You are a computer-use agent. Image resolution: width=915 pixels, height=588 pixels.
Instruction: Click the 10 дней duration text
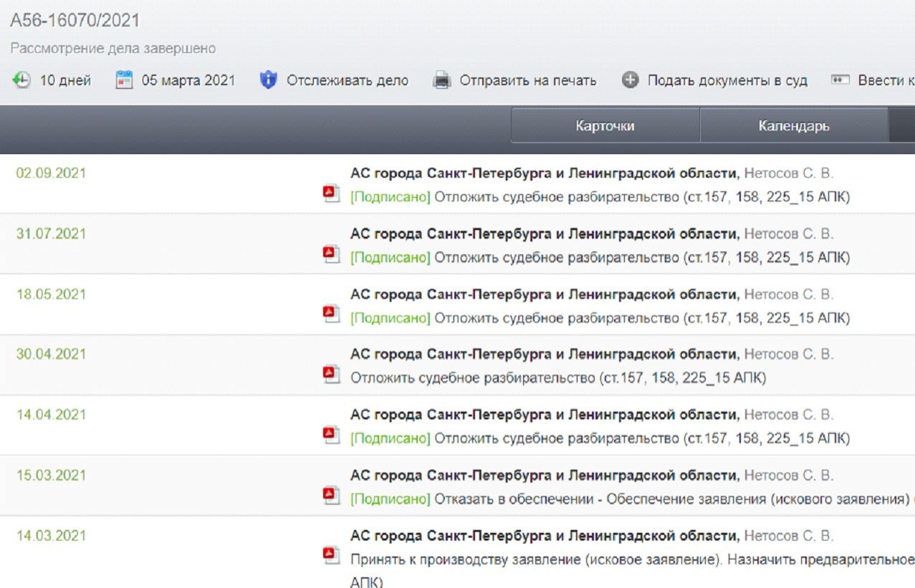point(65,81)
